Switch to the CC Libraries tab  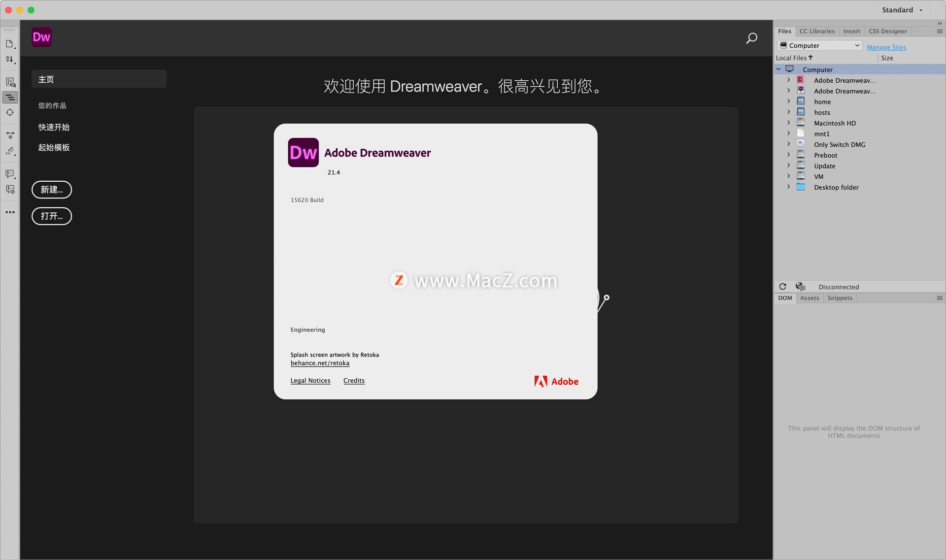pos(816,31)
